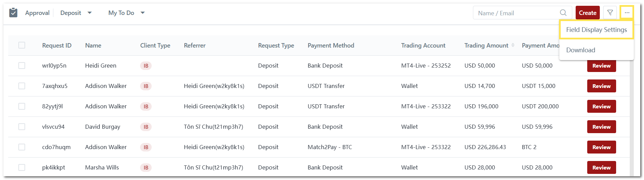
Task: Check the box for request wrl0yp5n
Action: [22, 66]
